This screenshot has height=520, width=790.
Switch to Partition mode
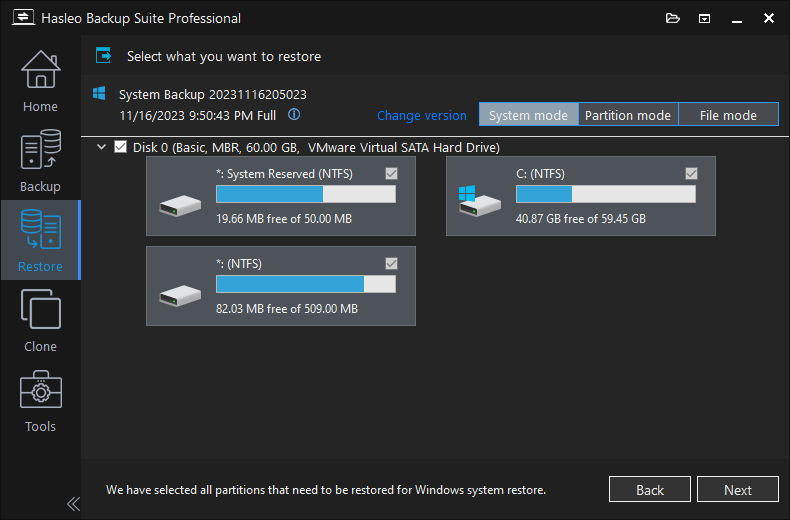pyautogui.click(x=628, y=115)
